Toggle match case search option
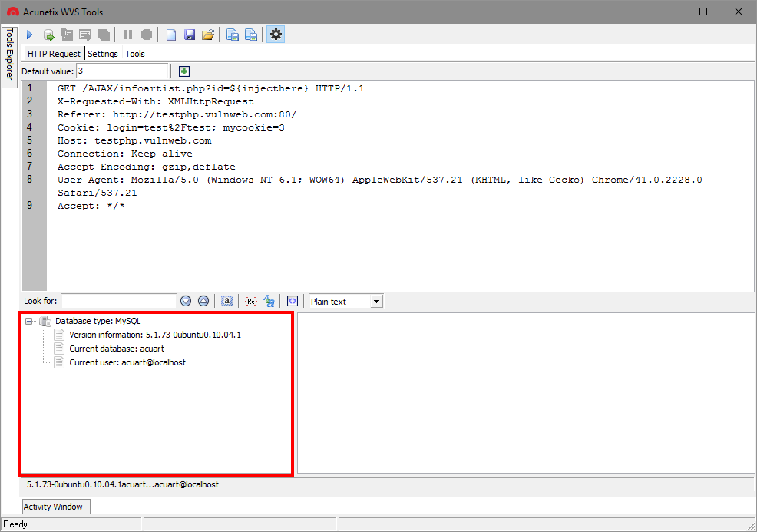Image resolution: width=757 pixels, height=532 pixels. click(x=226, y=301)
